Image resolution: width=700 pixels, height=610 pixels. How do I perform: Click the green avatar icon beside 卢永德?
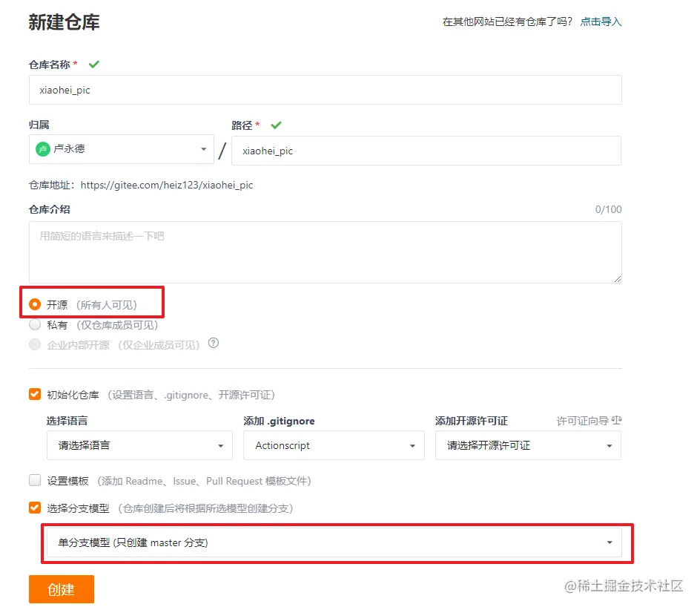43,149
